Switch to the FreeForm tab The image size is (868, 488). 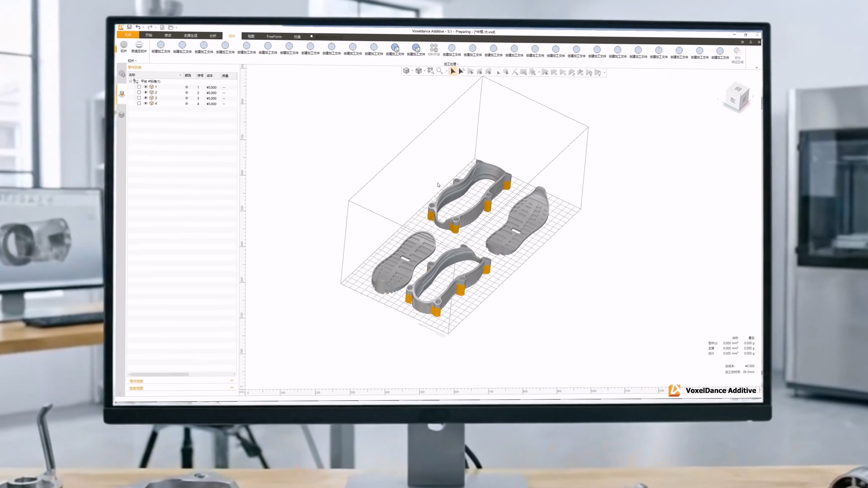coord(274,36)
